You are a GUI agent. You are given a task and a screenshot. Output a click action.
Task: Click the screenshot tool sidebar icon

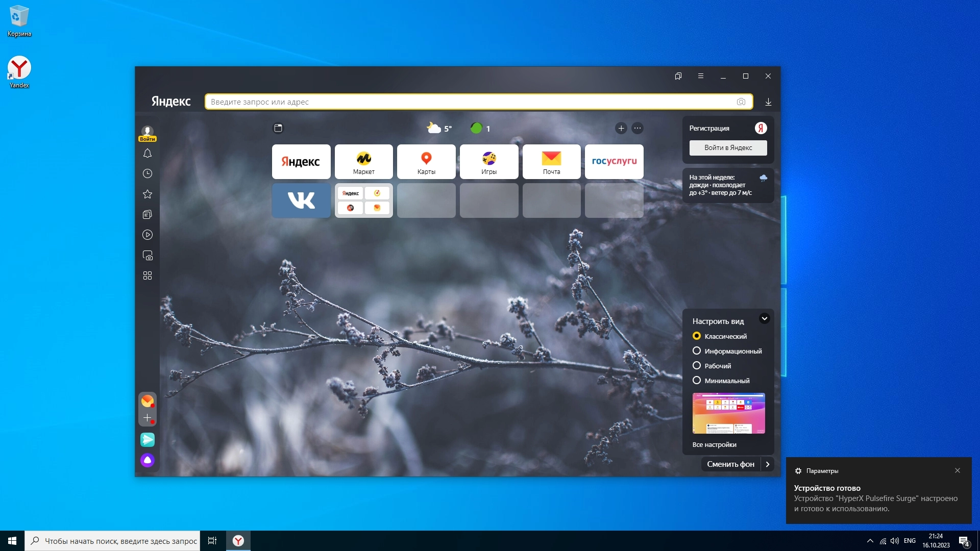(148, 255)
